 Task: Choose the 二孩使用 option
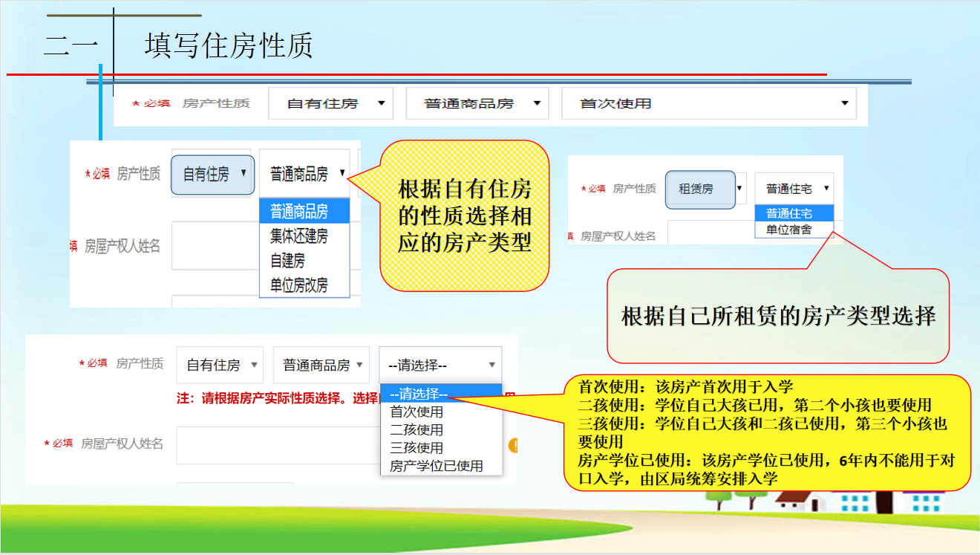[416, 430]
